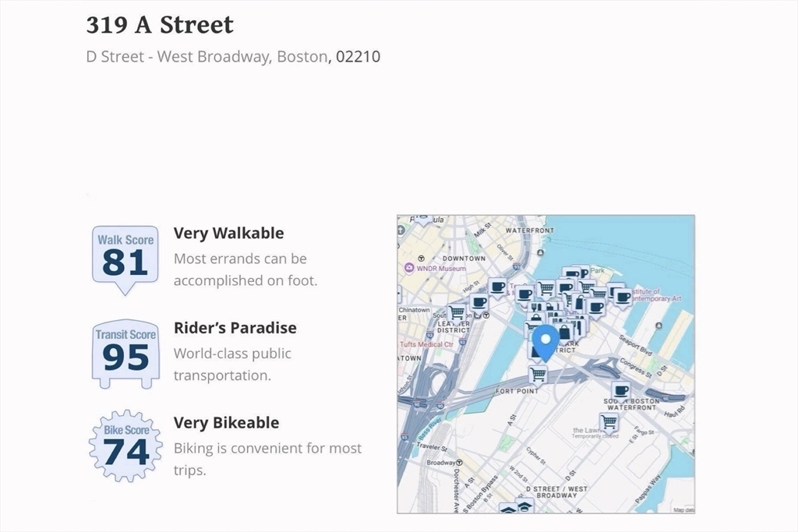798x532 pixels.
Task: Select the Very Bikeable heading
Action: click(227, 423)
